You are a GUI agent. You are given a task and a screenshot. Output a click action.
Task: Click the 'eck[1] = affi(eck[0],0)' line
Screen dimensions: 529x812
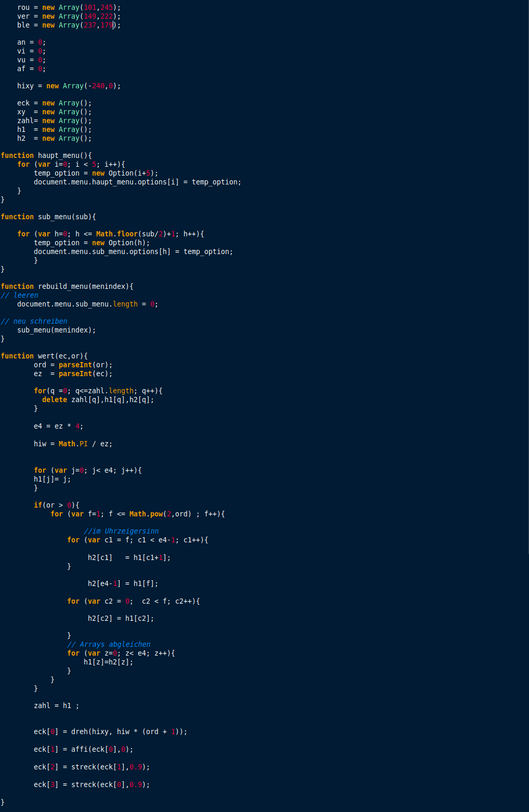[x=83, y=749]
